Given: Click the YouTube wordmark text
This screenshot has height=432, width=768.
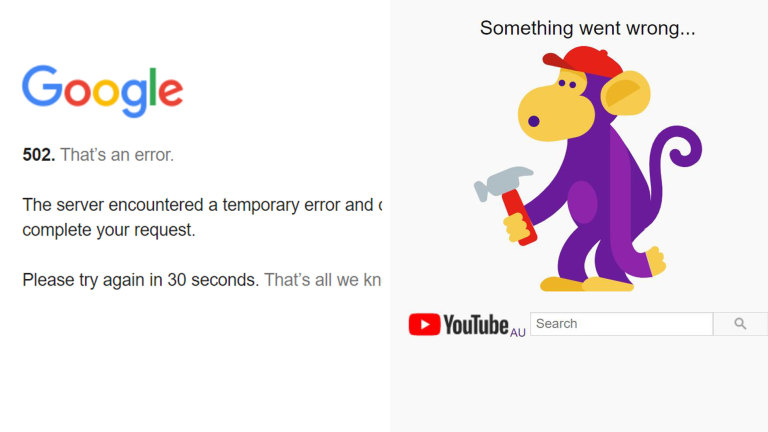Looking at the screenshot, I should tap(476, 325).
